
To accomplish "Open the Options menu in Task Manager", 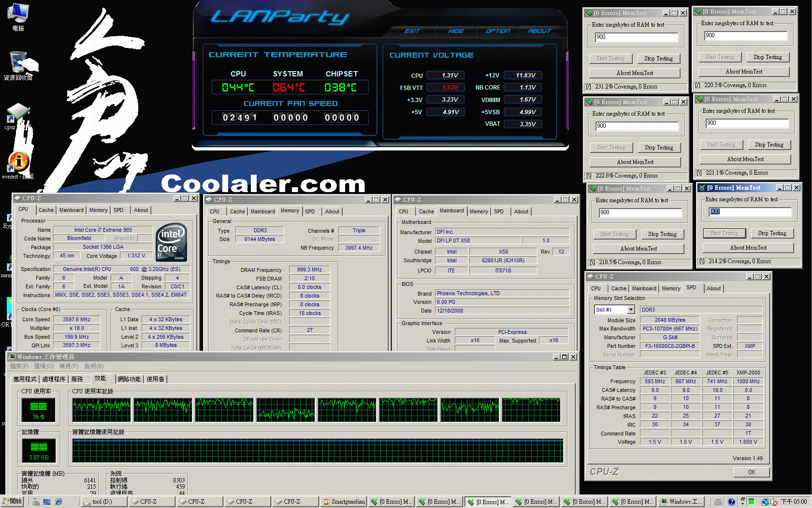I will (43, 366).
